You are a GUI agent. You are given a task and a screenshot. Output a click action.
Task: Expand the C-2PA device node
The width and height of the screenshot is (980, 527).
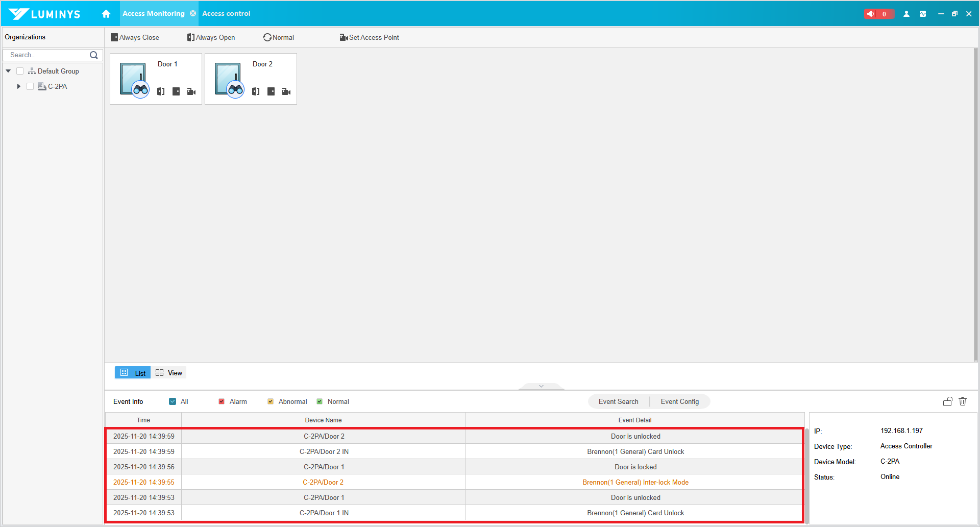pos(19,86)
